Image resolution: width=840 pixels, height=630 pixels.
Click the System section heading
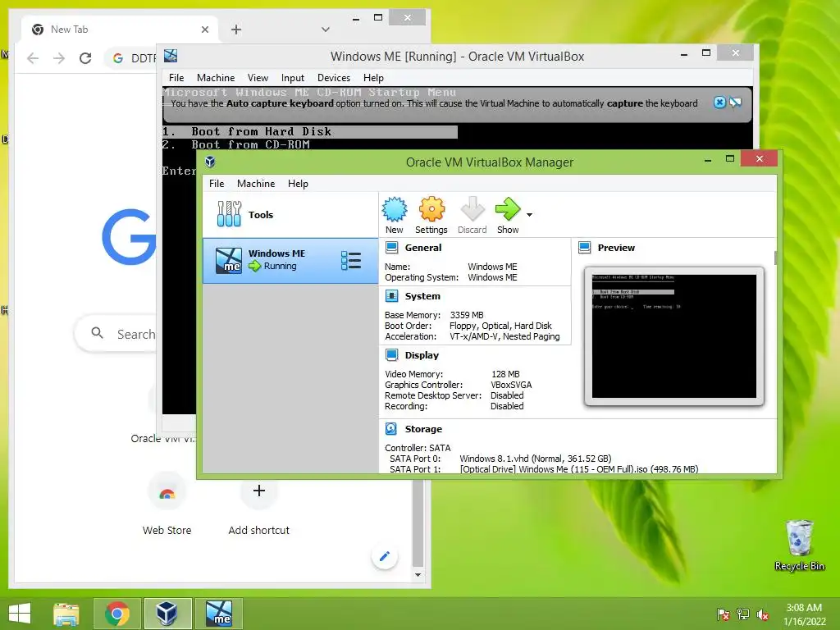tap(422, 296)
